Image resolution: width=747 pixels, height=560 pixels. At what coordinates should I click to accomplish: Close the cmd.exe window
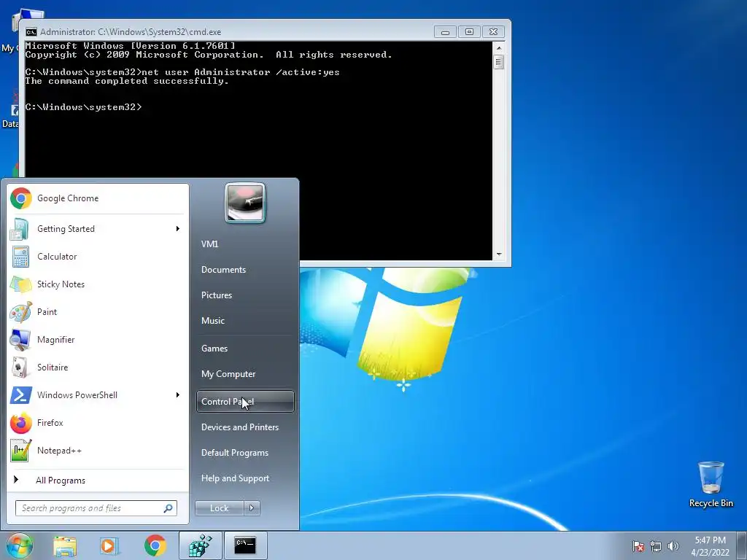(x=494, y=32)
